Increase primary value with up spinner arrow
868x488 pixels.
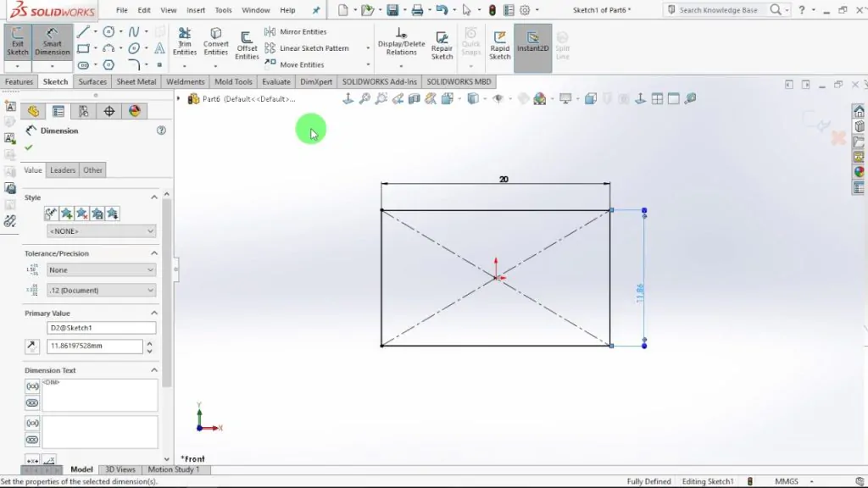tap(149, 342)
